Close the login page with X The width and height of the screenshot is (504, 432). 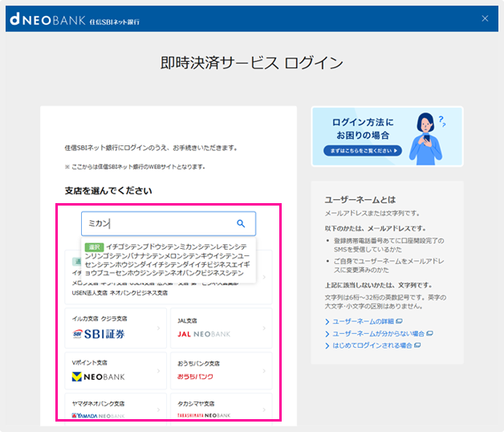click(484, 18)
